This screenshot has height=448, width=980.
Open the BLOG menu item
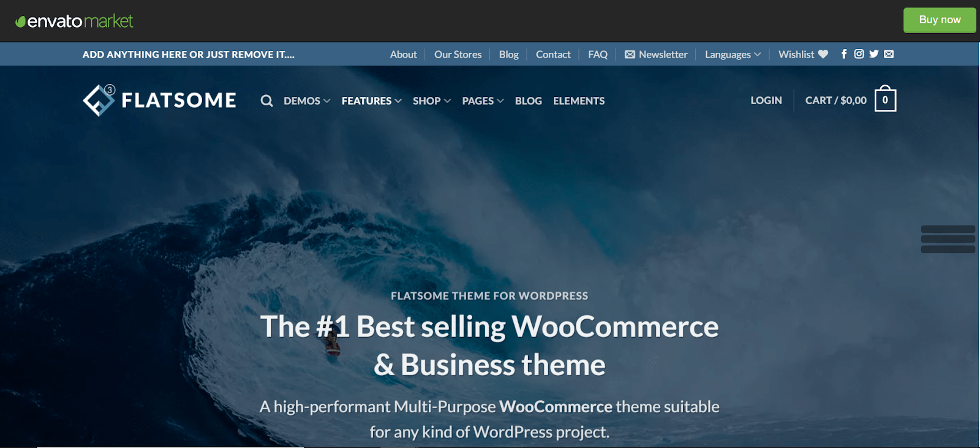coord(529,101)
